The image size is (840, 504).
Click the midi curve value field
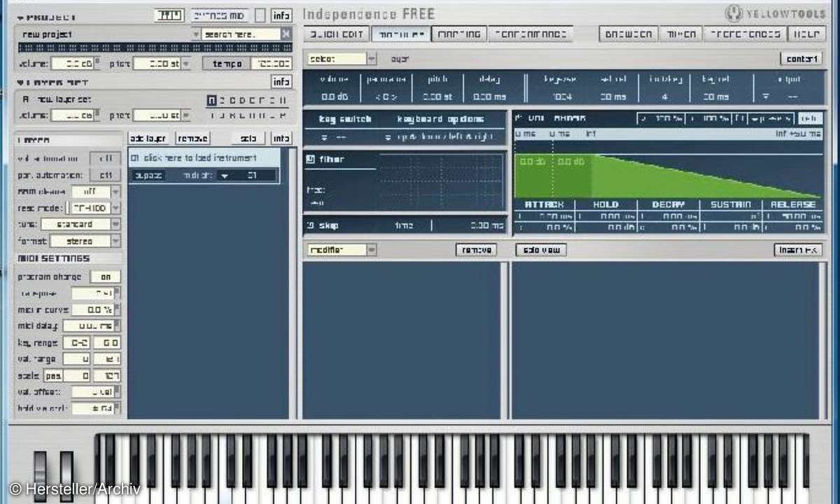(x=92, y=309)
